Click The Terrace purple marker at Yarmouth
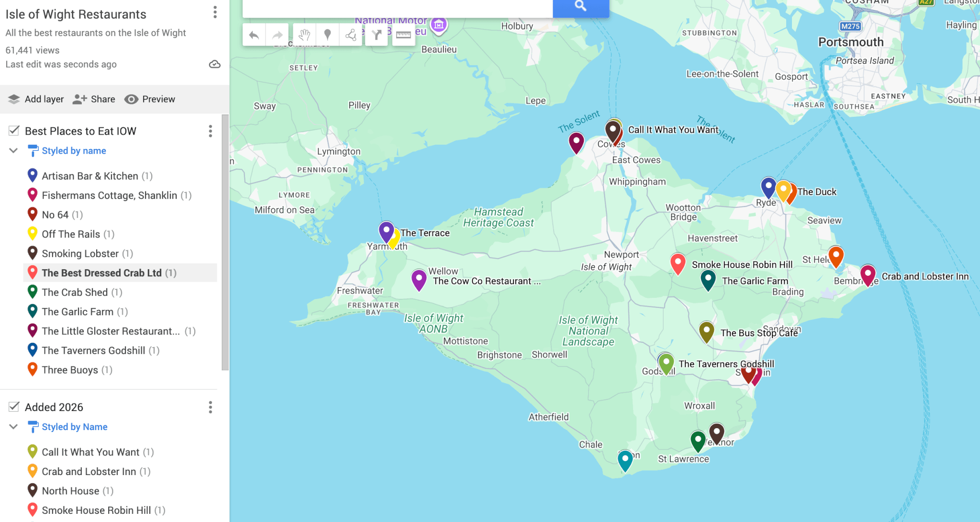The width and height of the screenshot is (980, 522). (386, 232)
